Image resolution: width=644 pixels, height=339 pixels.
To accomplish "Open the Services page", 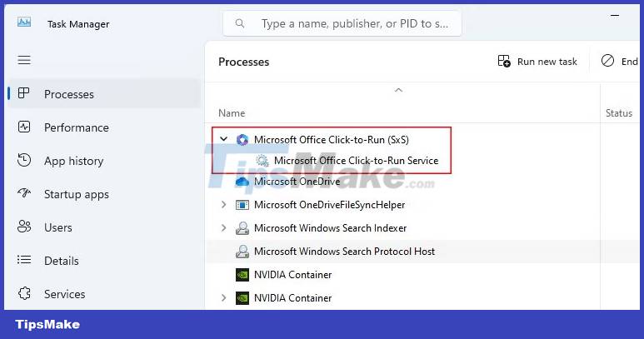I will (104, 293).
